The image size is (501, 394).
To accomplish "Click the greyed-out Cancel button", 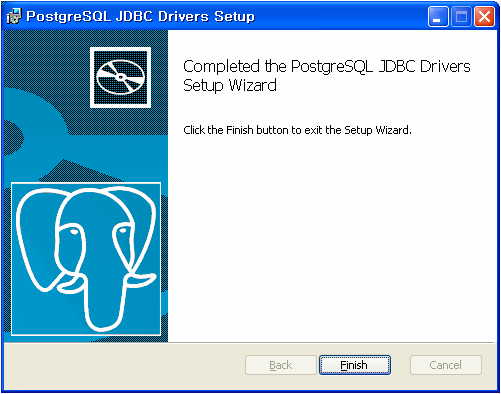I will (446, 365).
